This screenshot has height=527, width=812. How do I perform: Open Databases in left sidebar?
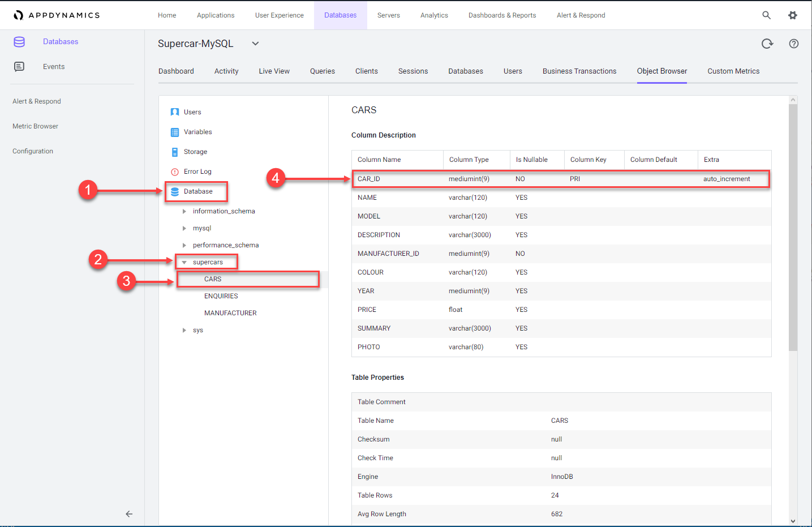tap(61, 42)
